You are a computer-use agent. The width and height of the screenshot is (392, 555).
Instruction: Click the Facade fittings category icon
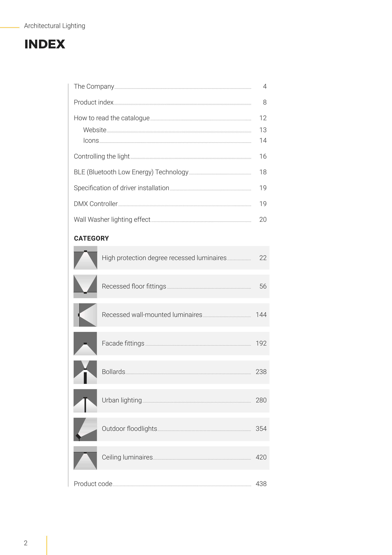click(x=85, y=343)
